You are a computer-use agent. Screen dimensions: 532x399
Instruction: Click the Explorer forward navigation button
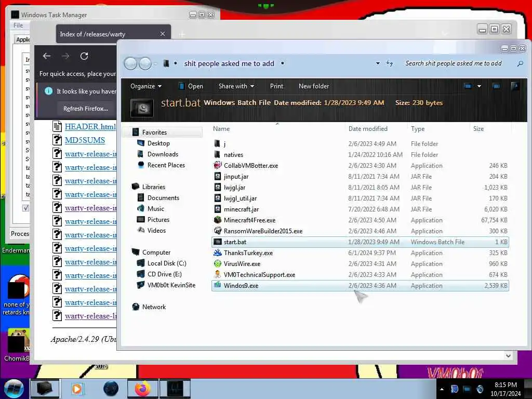point(145,63)
